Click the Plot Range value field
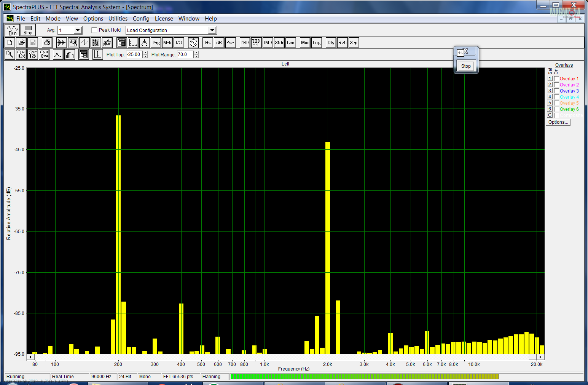 (185, 54)
